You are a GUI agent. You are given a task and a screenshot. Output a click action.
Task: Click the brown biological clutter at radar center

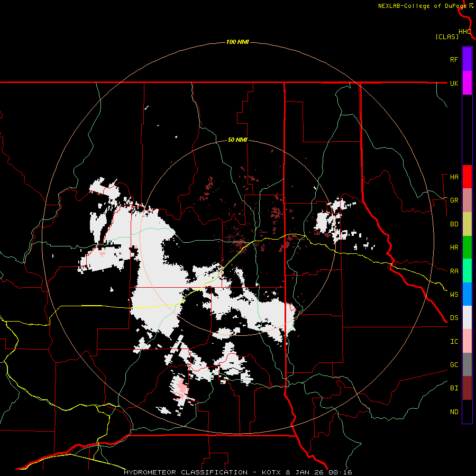[240, 242]
